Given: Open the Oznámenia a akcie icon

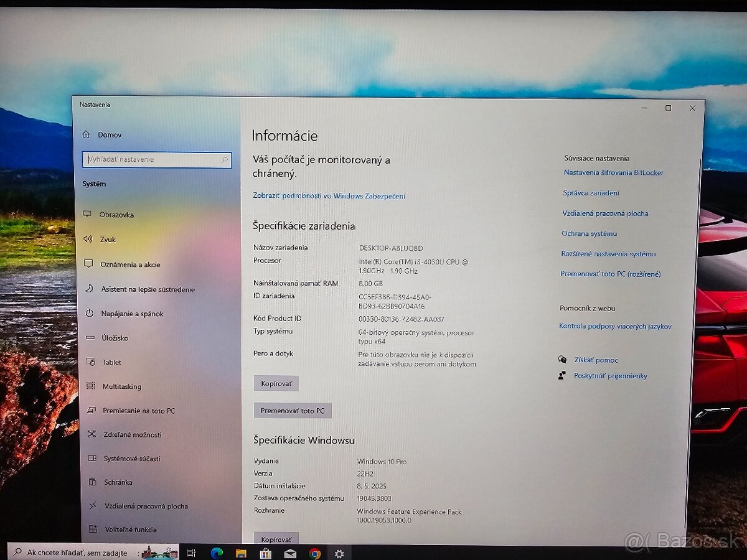Looking at the screenshot, I should 88,264.
